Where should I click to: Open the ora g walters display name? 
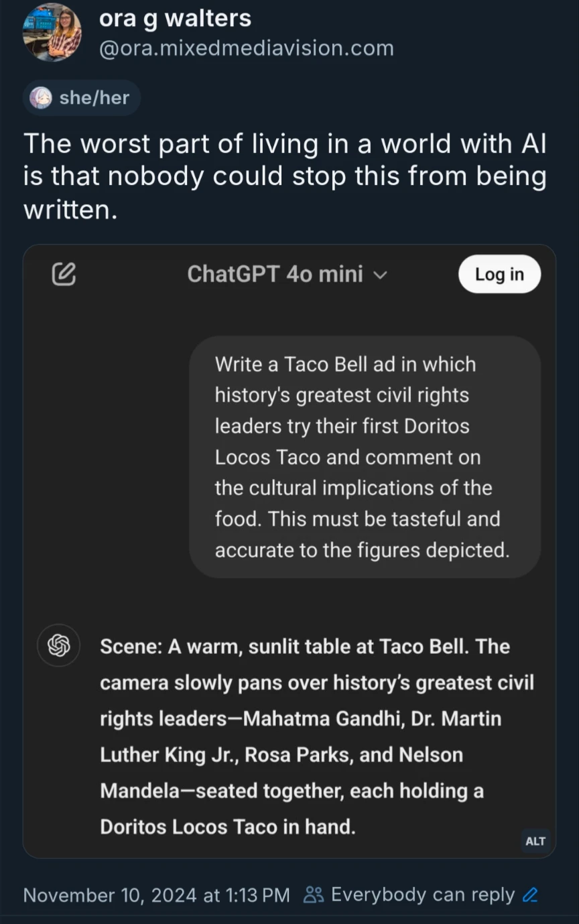pos(176,18)
